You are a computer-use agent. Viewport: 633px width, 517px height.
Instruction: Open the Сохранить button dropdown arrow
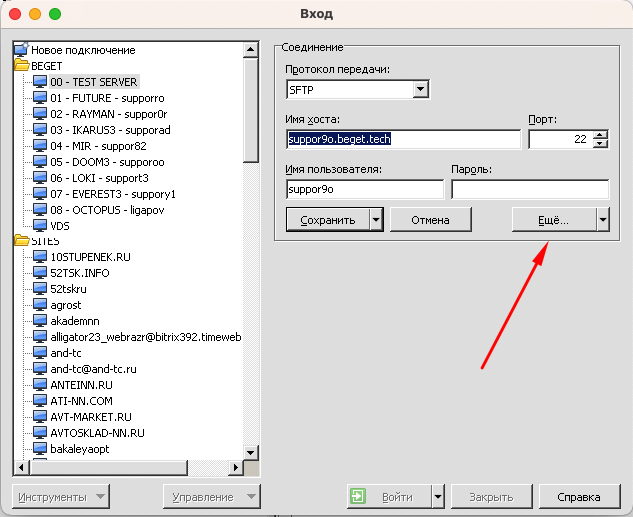376,220
